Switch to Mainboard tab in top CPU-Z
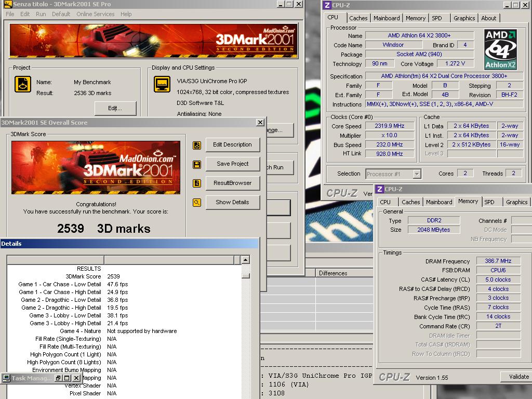 (x=387, y=18)
